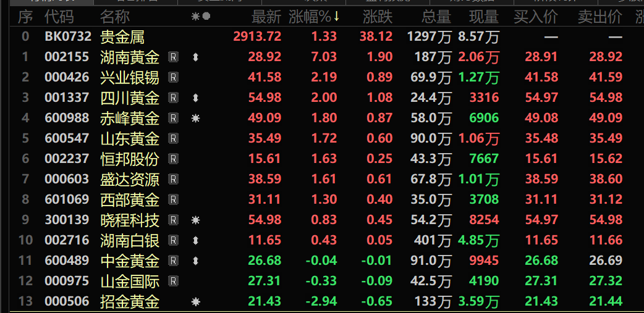Click the current volume 4.85万
The height and width of the screenshot is (313, 644).
pos(478,240)
